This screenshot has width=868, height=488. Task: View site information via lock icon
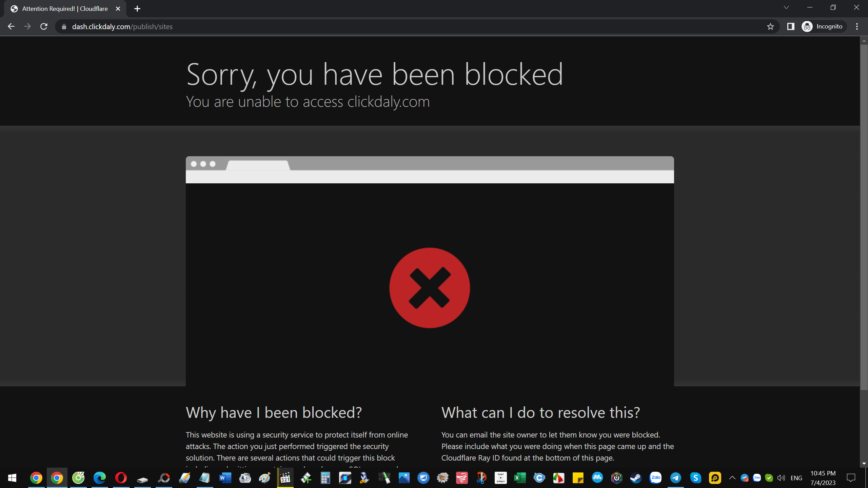[64, 26]
